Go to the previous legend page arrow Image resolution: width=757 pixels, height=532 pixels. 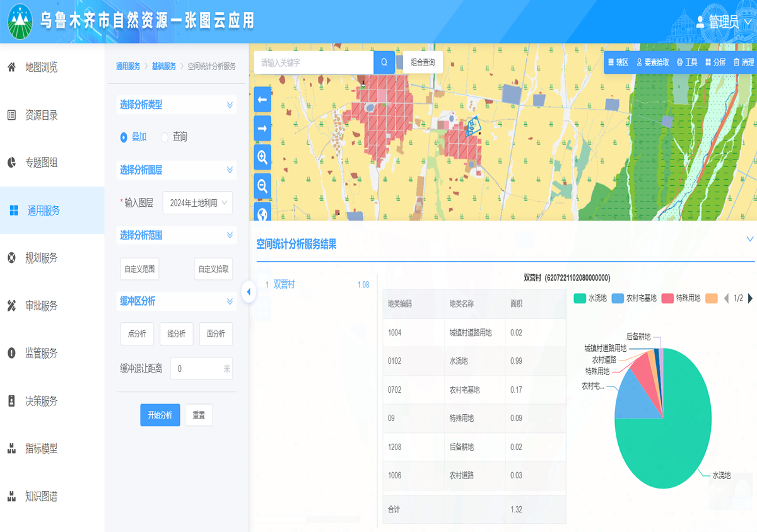[726, 298]
